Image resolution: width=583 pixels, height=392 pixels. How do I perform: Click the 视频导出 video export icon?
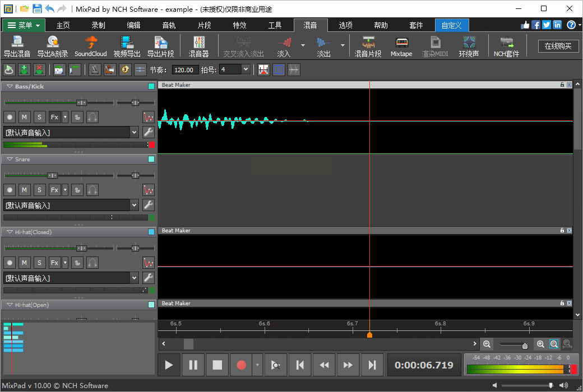127,46
